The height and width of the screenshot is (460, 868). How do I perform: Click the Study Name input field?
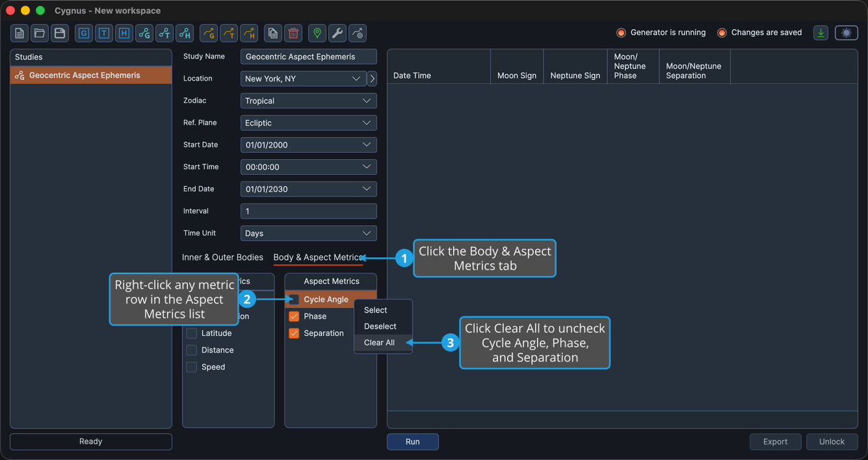point(308,57)
